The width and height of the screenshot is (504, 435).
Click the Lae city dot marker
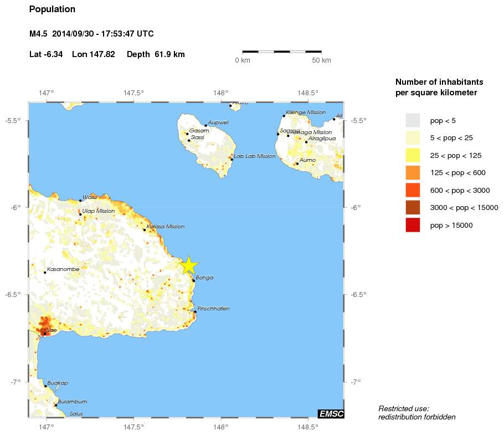(45, 334)
